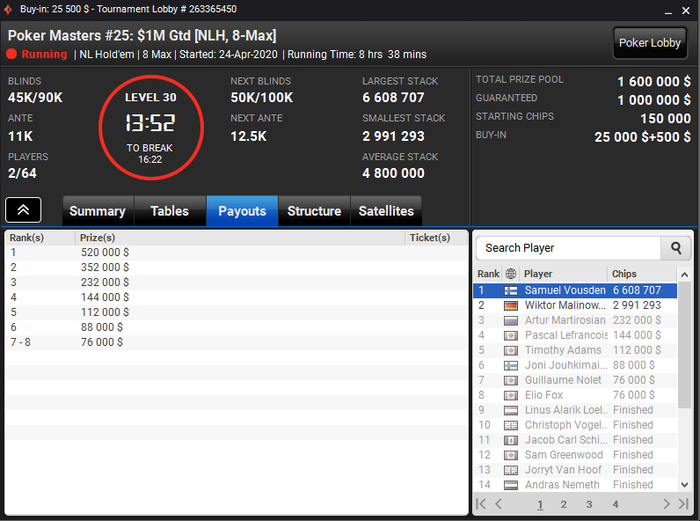
Task: Click the player list vertical scrollbar
Action: [x=684, y=345]
